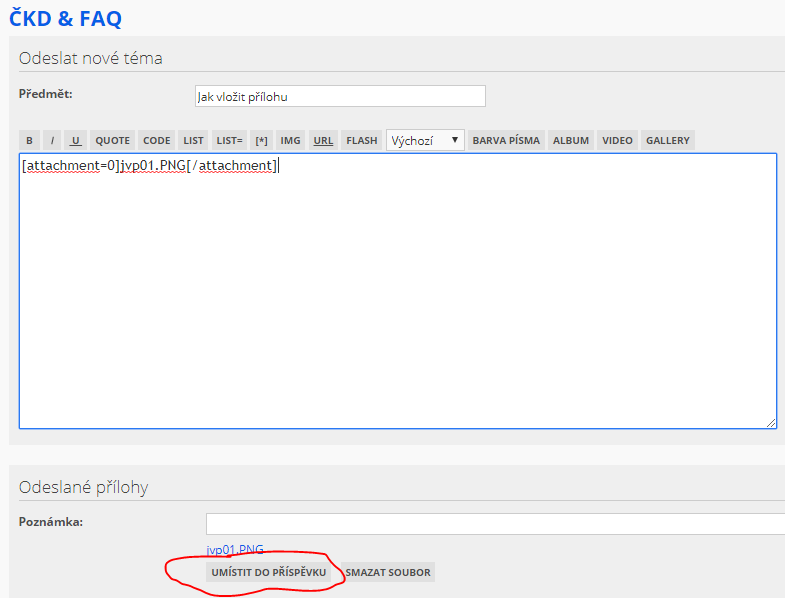785x598 pixels.
Task: Apply Underline (U) formatting
Action: (76, 141)
